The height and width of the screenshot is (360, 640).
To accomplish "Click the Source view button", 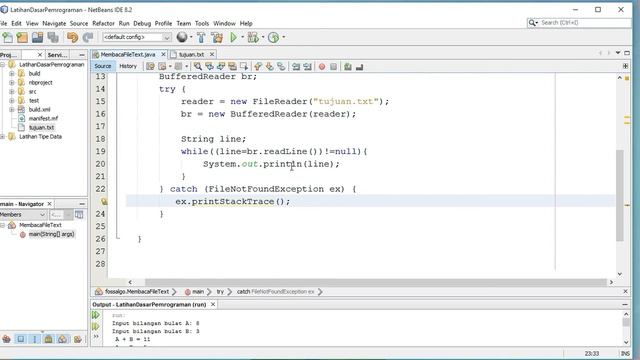I will [102, 66].
